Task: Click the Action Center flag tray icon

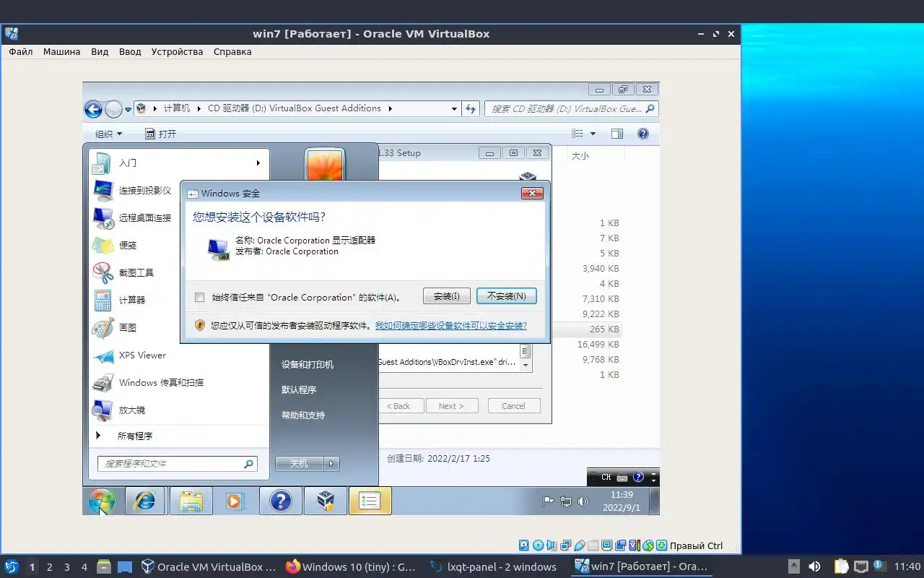Action: (x=549, y=501)
